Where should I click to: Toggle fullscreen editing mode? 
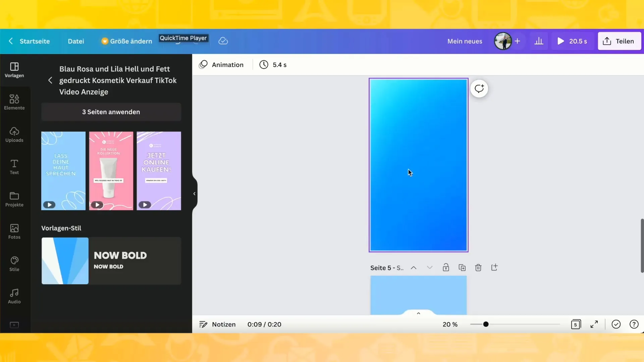[594, 324]
